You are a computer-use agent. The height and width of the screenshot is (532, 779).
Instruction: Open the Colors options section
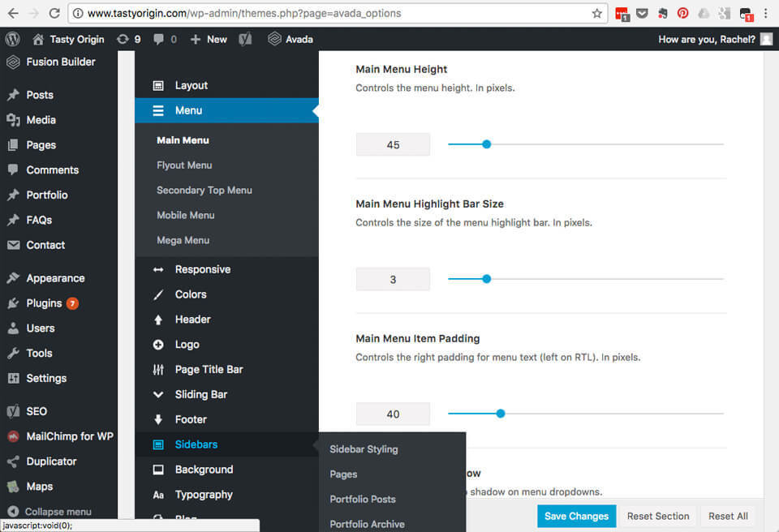coord(226,294)
